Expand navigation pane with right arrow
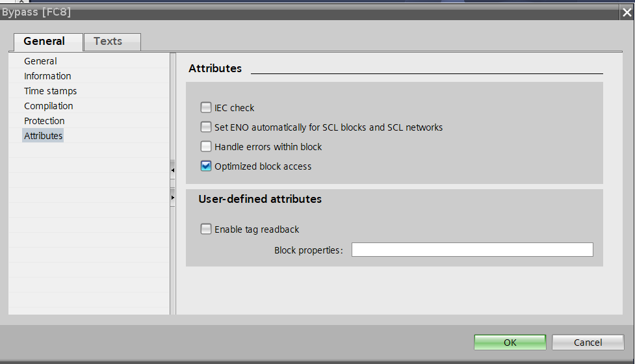 pos(172,198)
